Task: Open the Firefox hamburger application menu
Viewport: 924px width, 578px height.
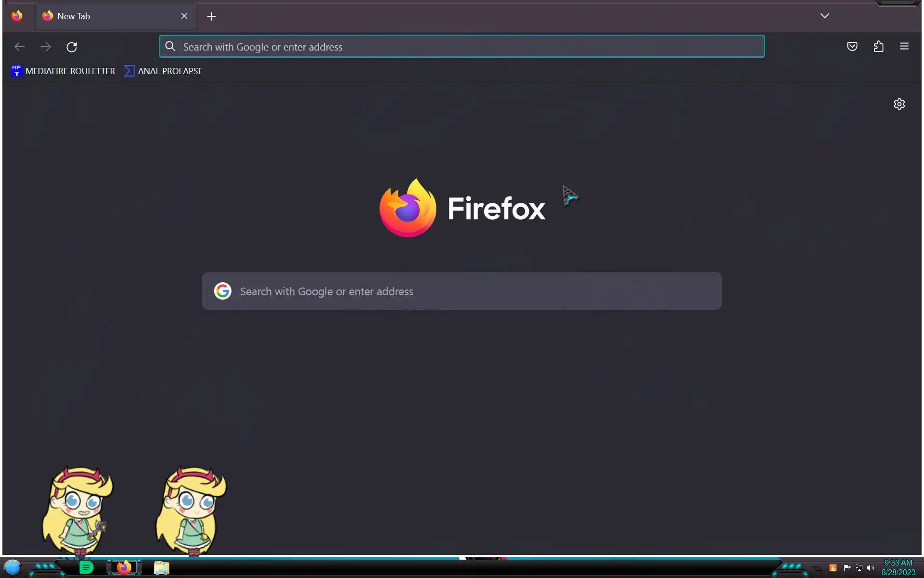Action: click(904, 47)
